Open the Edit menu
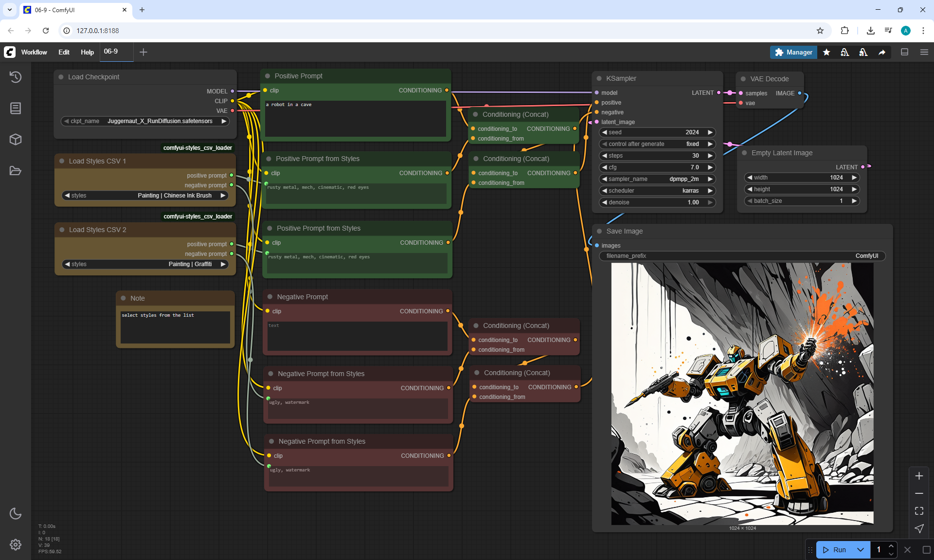The width and height of the screenshot is (934, 560). 64,52
